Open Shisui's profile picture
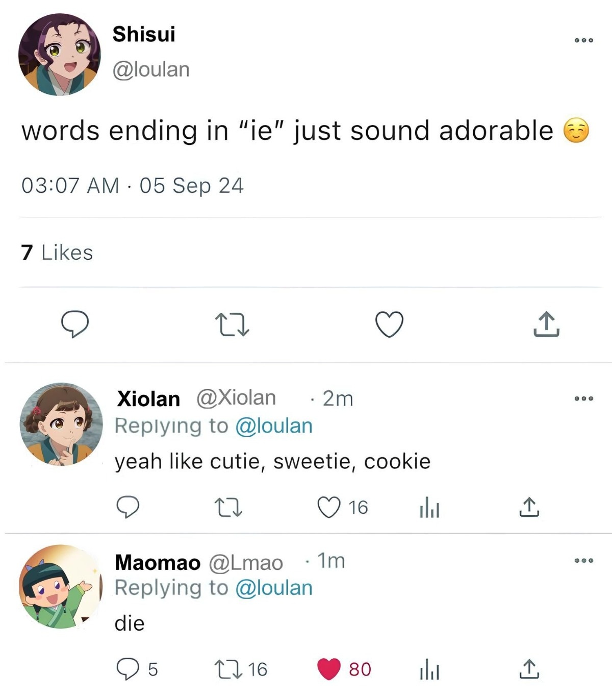This screenshot has height=700, width=612. pyautogui.click(x=60, y=55)
